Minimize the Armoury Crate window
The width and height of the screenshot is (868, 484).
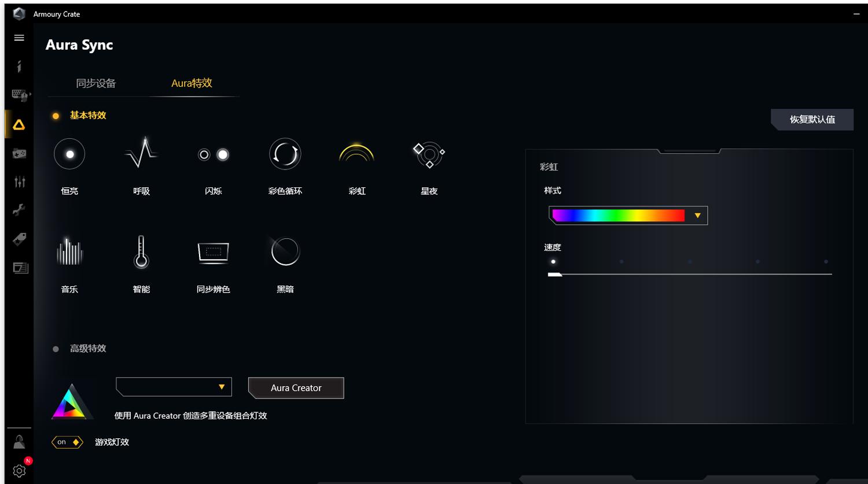856,14
